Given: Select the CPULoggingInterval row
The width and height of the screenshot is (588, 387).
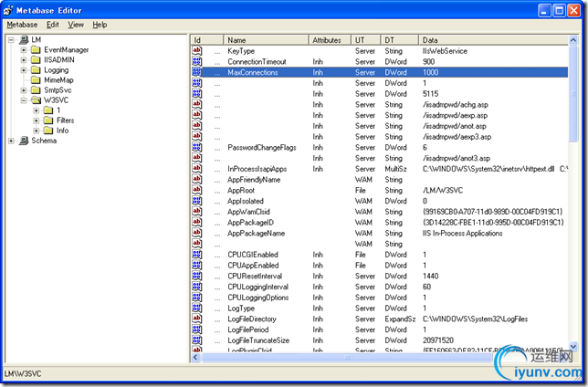Looking at the screenshot, I should pyautogui.click(x=380, y=287).
